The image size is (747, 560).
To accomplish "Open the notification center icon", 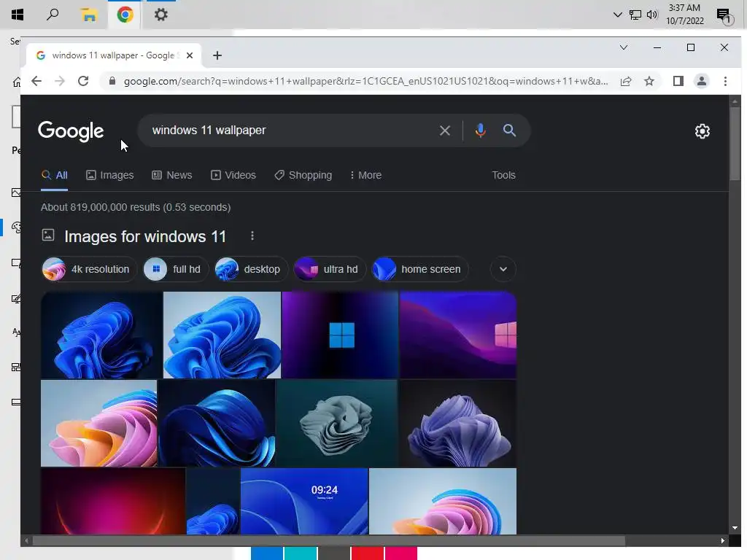I will click(x=724, y=16).
